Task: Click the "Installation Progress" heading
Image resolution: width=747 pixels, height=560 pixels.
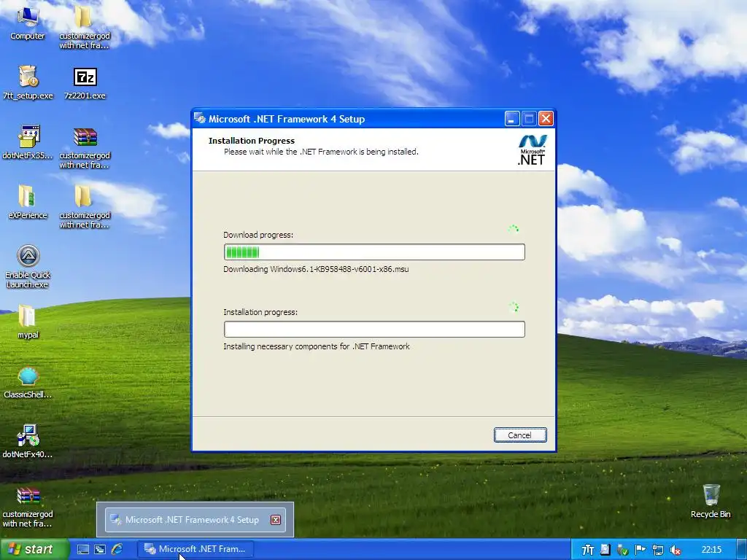Action: point(252,141)
